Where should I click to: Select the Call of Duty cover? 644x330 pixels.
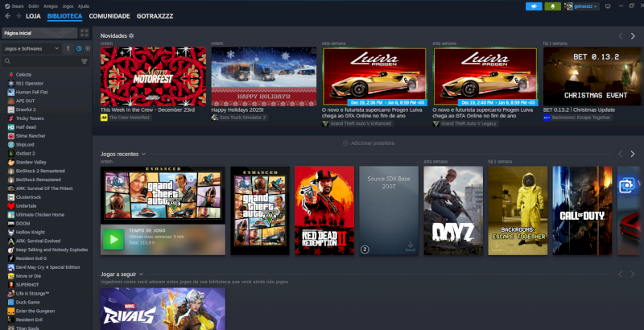click(x=582, y=211)
